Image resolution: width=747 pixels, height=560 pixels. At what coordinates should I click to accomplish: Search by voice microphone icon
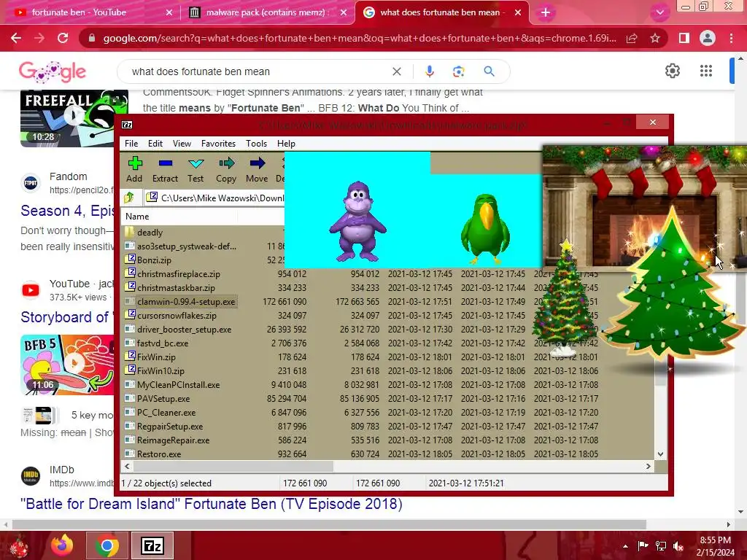429,71
